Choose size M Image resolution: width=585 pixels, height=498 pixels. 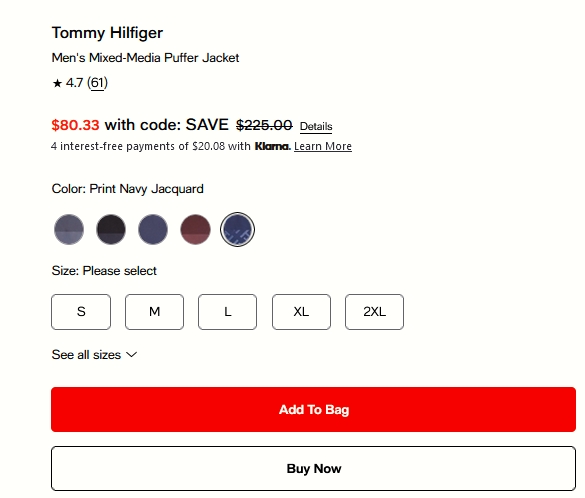point(154,312)
